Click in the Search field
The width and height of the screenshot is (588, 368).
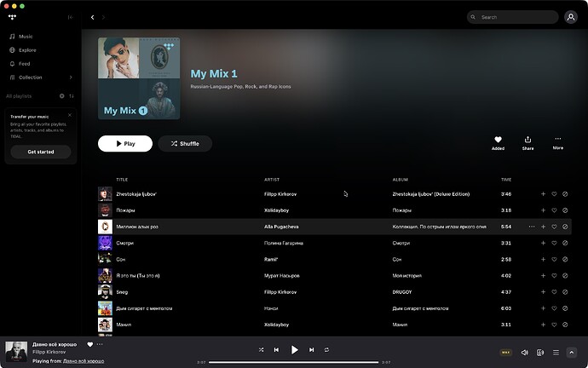pos(513,17)
